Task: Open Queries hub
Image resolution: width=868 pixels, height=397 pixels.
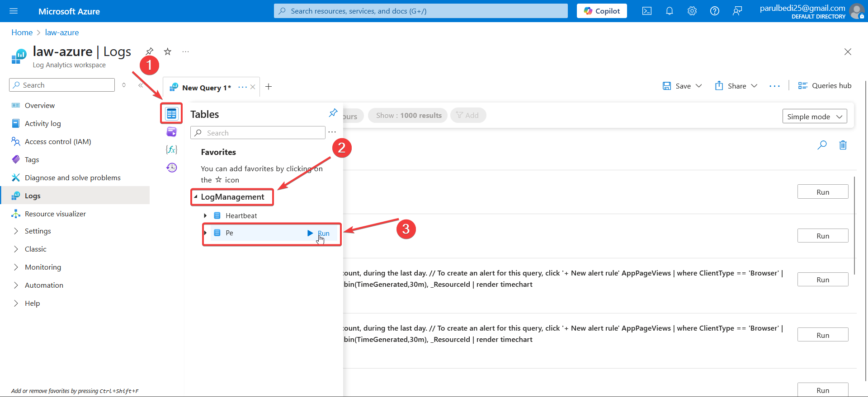Action: point(825,86)
